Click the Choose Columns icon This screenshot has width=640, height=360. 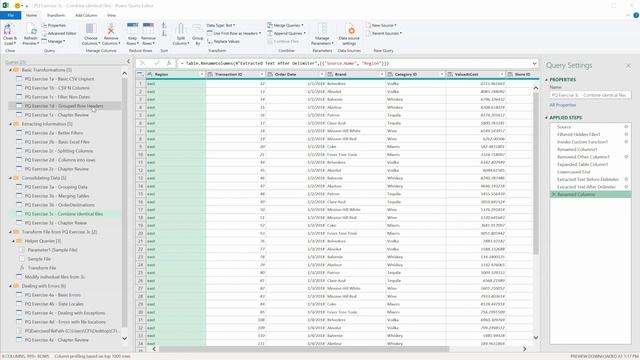(91, 29)
